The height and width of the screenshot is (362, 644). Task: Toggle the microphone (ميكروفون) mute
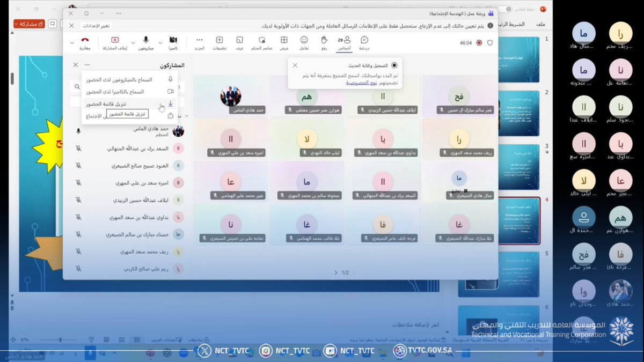click(145, 43)
